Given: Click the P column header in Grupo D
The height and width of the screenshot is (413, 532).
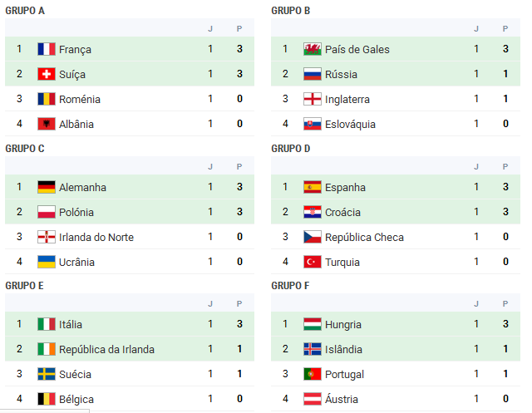Looking at the screenshot, I should 505,167.
